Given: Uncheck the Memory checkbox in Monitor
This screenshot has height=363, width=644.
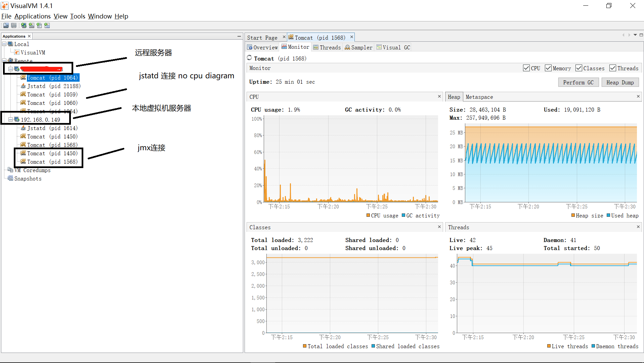Looking at the screenshot, I should [548, 68].
